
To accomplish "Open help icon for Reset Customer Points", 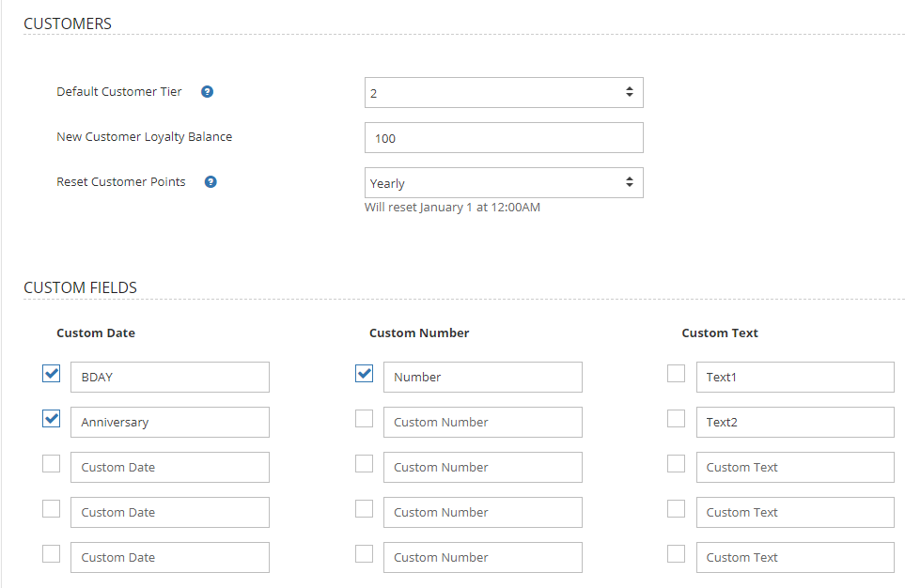I will [x=211, y=182].
